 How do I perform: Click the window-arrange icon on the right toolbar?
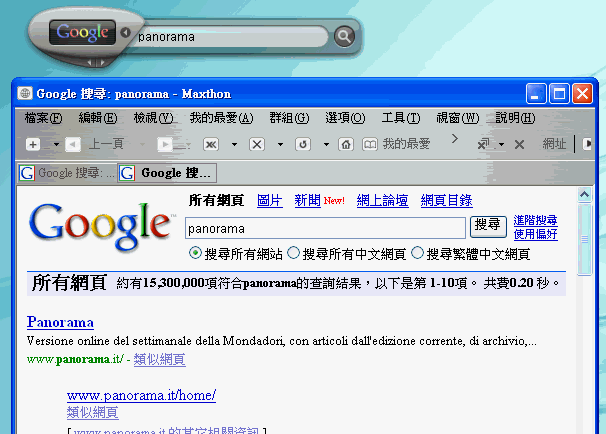pyautogui.click(x=483, y=144)
